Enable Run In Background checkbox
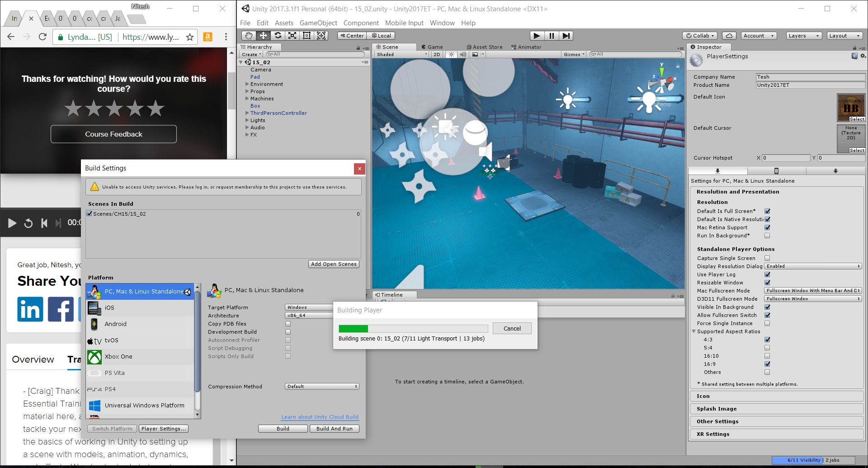 pyautogui.click(x=767, y=236)
